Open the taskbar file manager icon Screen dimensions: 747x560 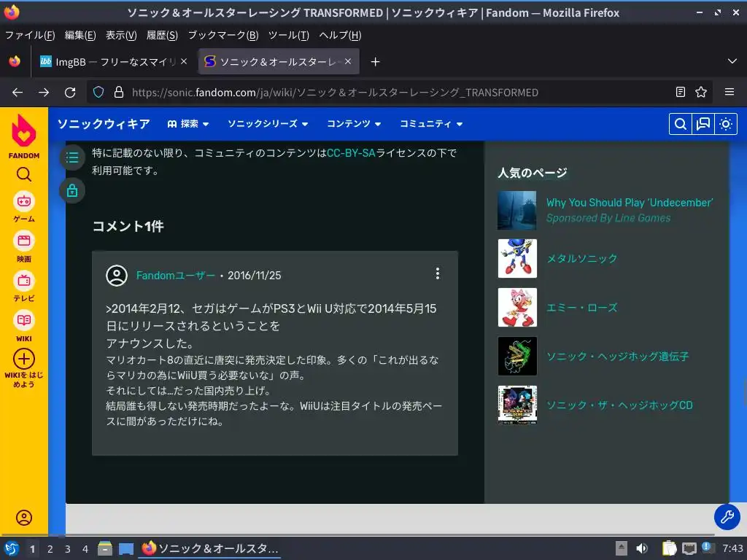(105, 548)
